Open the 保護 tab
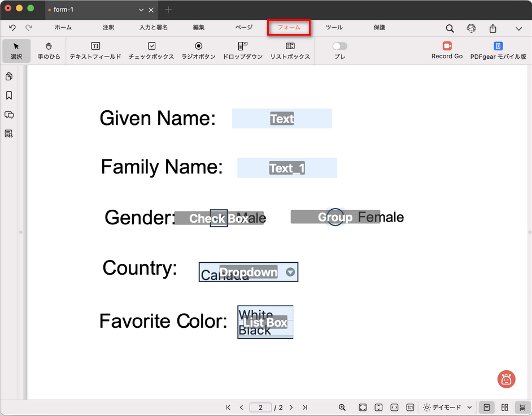The height and width of the screenshot is (416, 532). click(380, 27)
